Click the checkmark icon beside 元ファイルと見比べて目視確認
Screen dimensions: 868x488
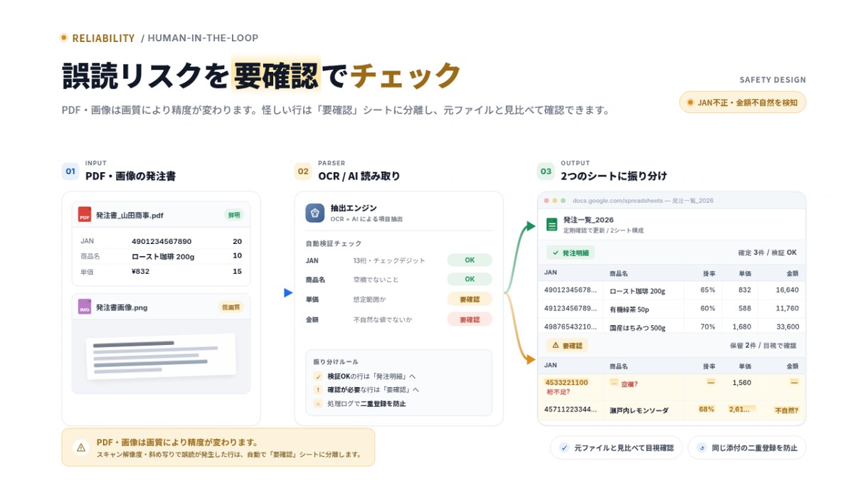pyautogui.click(x=564, y=448)
